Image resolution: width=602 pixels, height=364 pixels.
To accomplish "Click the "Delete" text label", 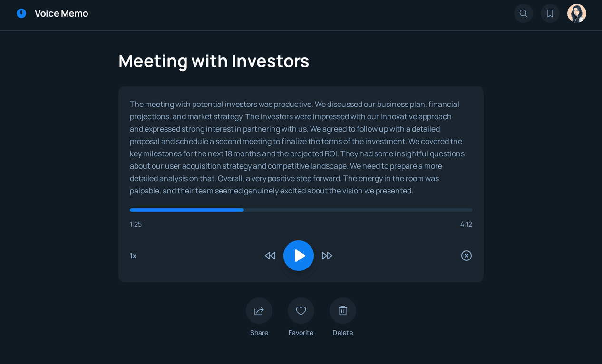I will [343, 333].
